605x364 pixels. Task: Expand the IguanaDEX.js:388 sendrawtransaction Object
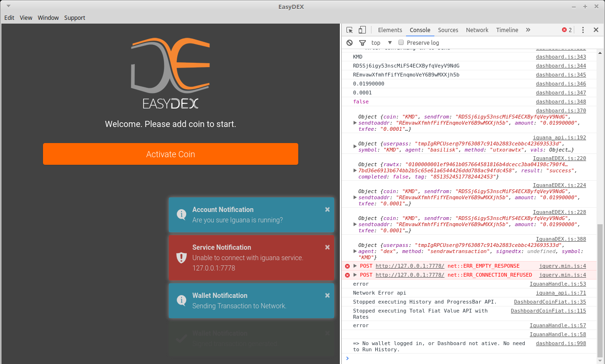(x=355, y=251)
